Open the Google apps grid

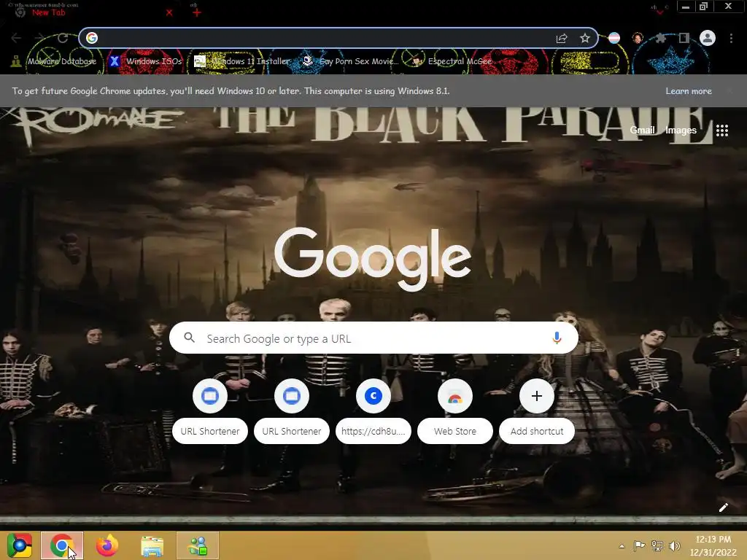(x=722, y=131)
